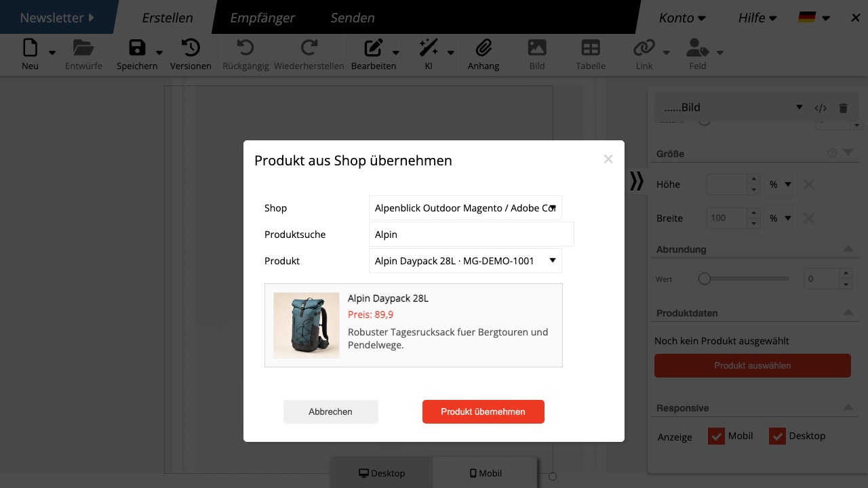Open the KI magic wand tool
This screenshot has width=868, height=488.
[429, 47]
